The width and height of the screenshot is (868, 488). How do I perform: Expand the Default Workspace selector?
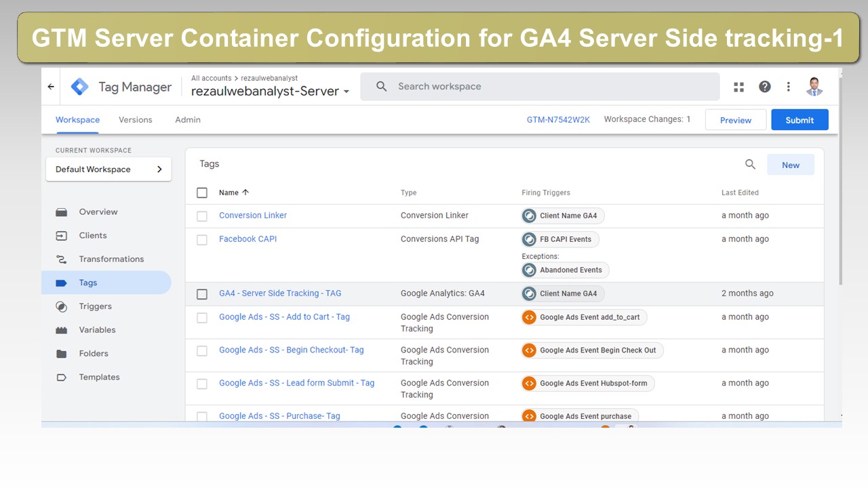108,169
